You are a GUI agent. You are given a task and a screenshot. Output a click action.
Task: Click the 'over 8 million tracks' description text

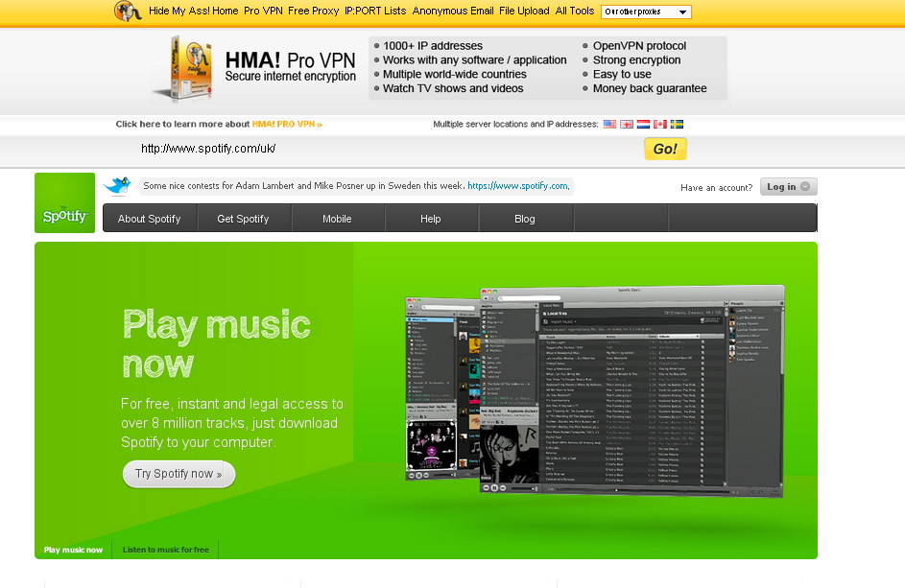click(x=232, y=423)
